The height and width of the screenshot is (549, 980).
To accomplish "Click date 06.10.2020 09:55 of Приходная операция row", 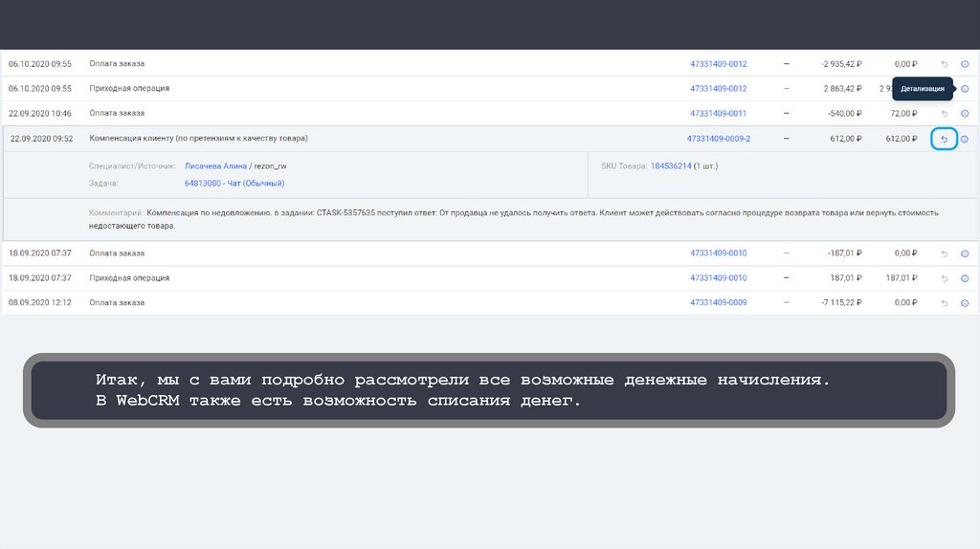I will coord(40,89).
